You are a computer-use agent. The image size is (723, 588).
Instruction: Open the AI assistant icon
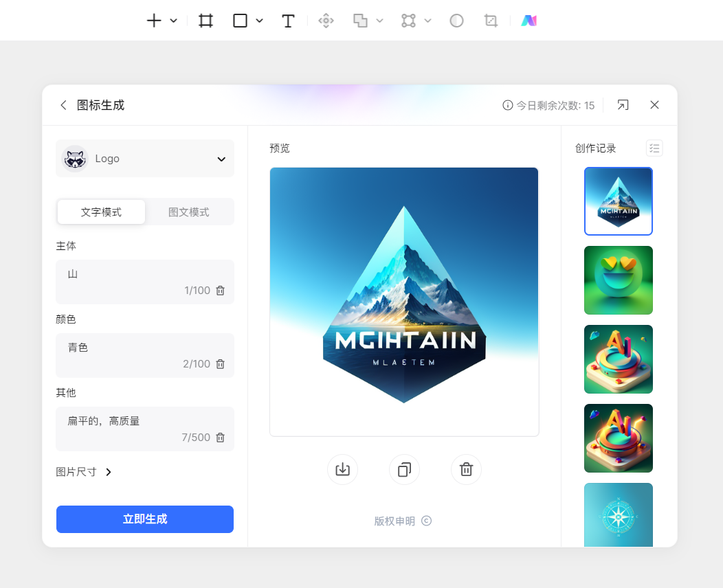(529, 21)
